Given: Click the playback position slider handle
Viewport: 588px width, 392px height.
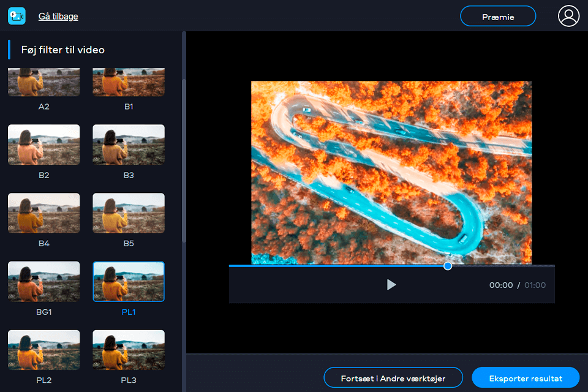Looking at the screenshot, I should (x=448, y=266).
